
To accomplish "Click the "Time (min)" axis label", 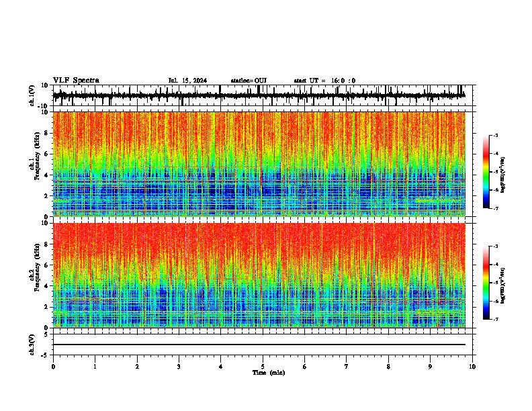I will [269, 373].
